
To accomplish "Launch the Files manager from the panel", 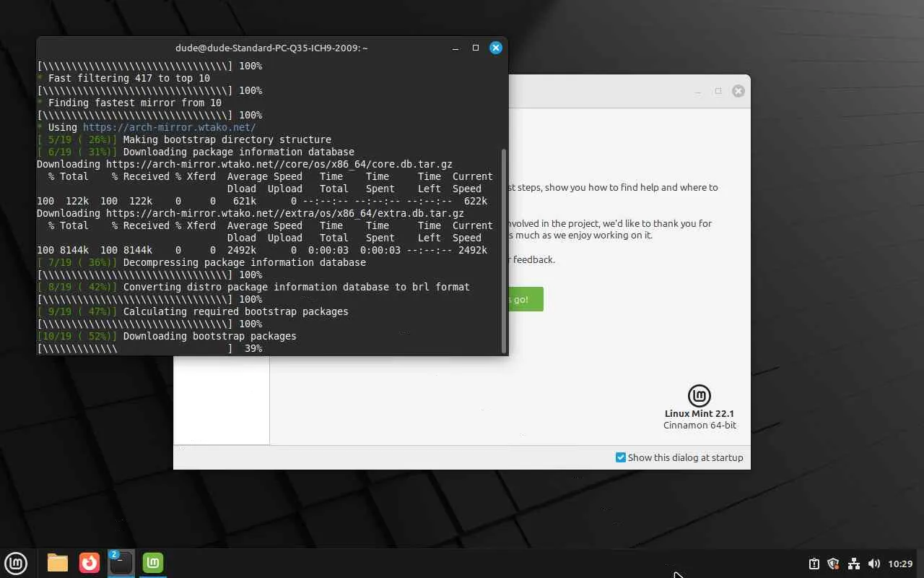I will click(x=58, y=563).
